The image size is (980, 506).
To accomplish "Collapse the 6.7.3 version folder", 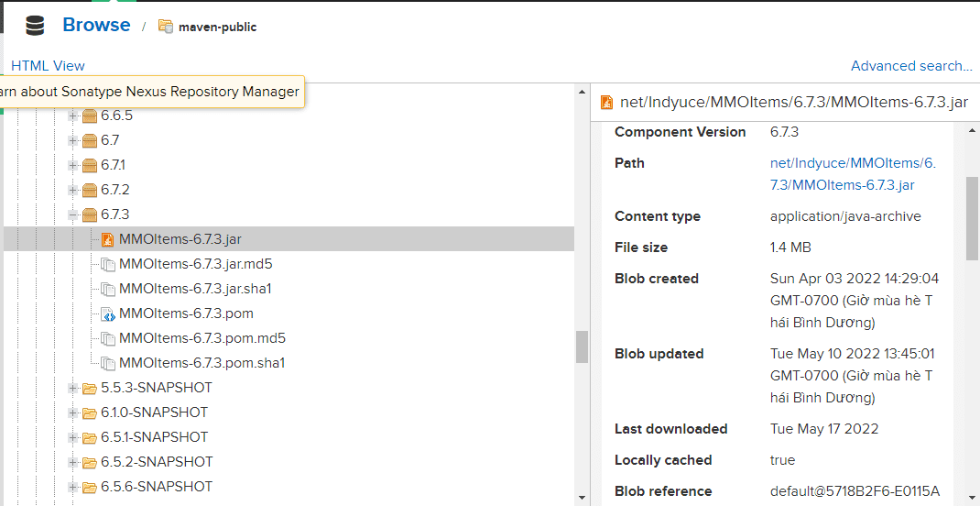I will coord(73,214).
